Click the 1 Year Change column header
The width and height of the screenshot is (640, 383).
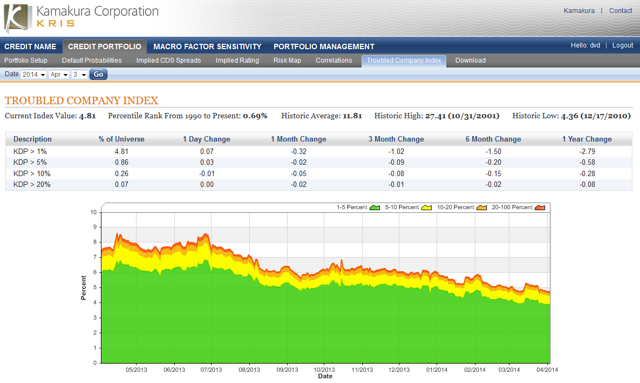pyautogui.click(x=587, y=139)
